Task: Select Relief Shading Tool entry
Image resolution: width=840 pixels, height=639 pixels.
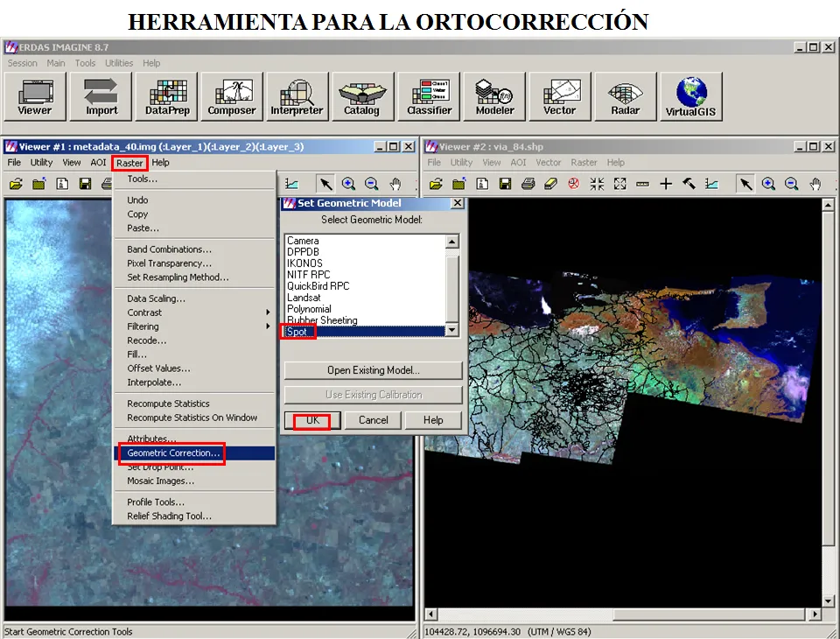Action: point(194,516)
